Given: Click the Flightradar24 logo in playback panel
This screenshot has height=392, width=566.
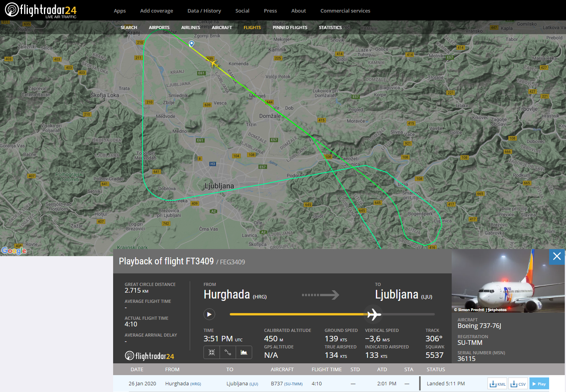Looking at the screenshot, I should (149, 356).
